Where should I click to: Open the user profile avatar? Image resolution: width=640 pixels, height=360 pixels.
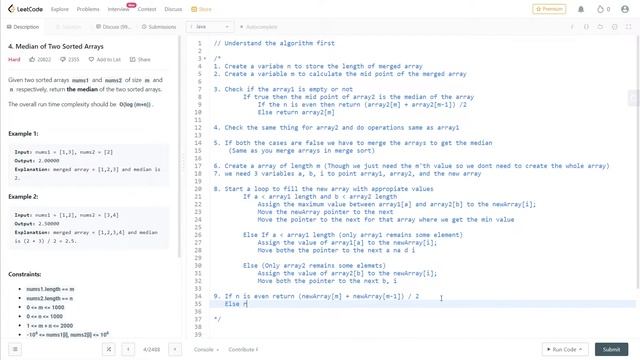pyautogui.click(x=624, y=9)
